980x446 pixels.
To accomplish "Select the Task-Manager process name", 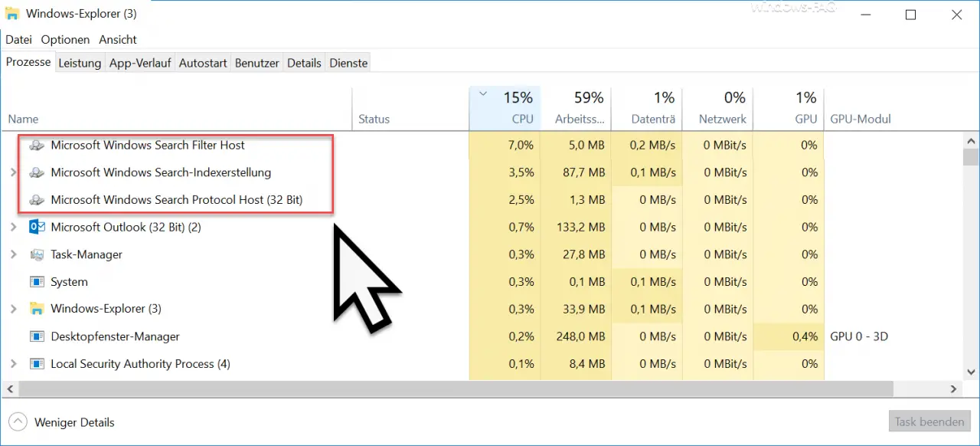I will pos(87,254).
